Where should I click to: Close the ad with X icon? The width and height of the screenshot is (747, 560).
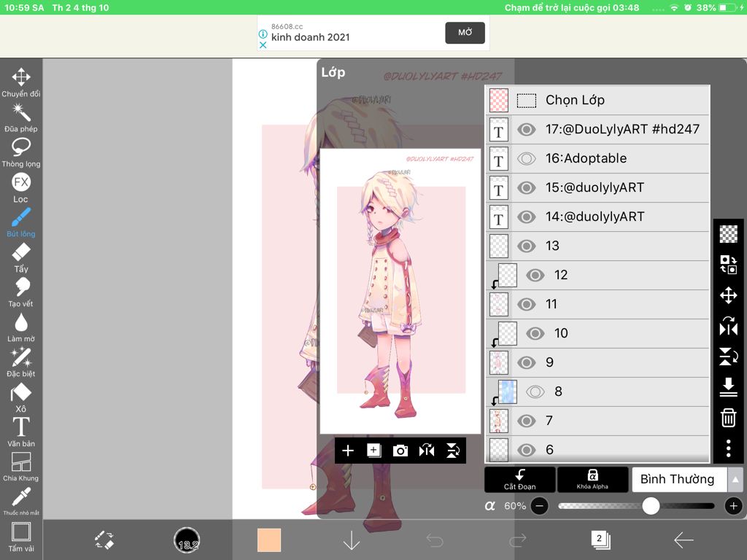[263, 45]
